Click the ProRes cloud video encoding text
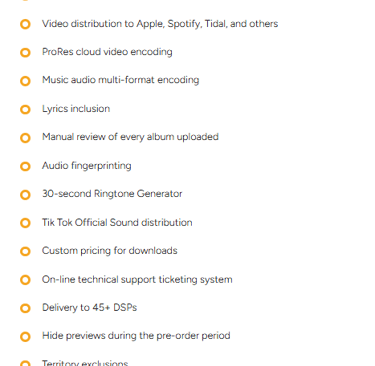Image resolution: width=375 pixels, height=366 pixels. pos(107,52)
